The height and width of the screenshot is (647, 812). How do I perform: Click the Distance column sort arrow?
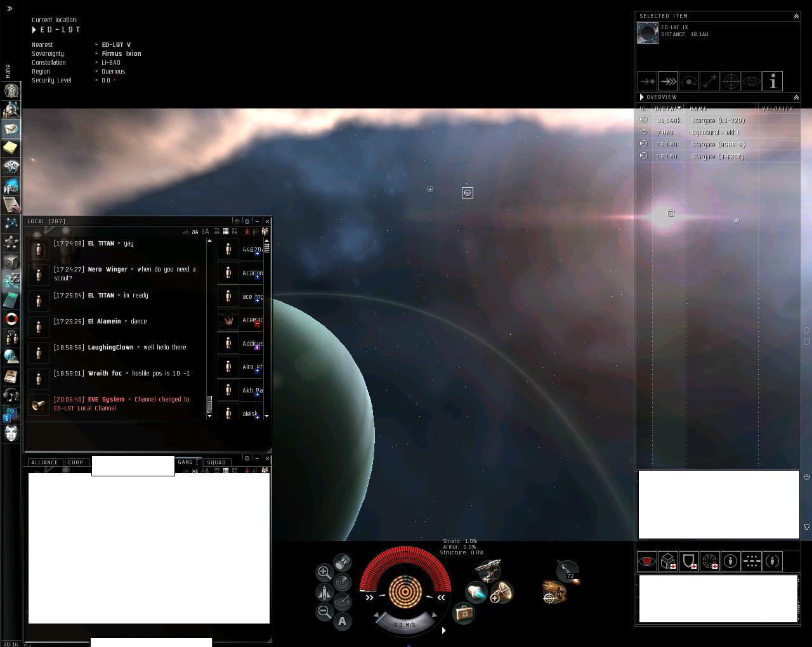point(679,108)
